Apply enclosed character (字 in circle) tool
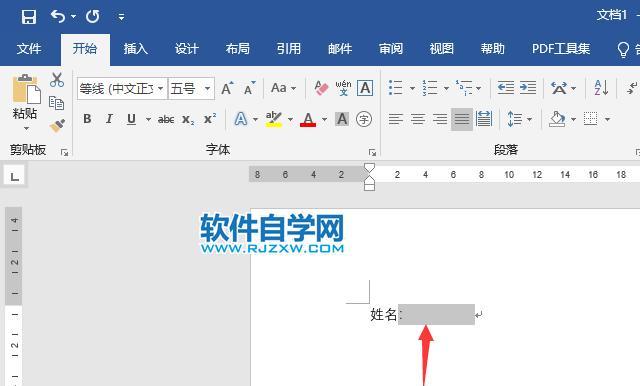 [364, 119]
